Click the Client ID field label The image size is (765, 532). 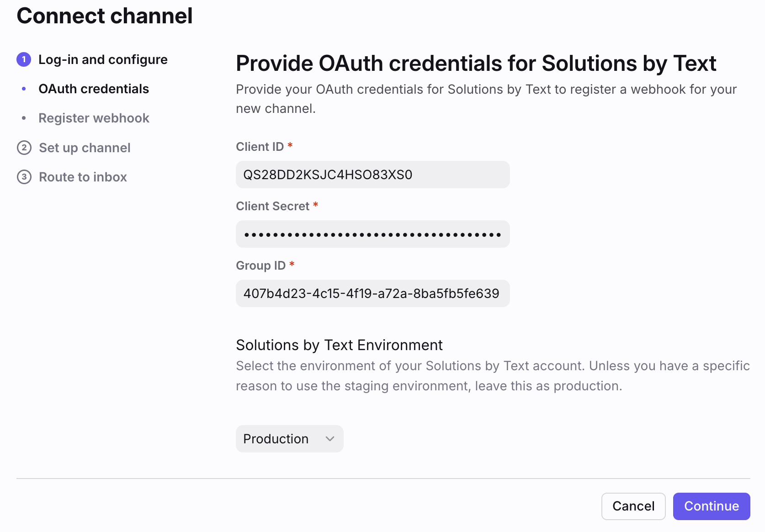point(260,147)
